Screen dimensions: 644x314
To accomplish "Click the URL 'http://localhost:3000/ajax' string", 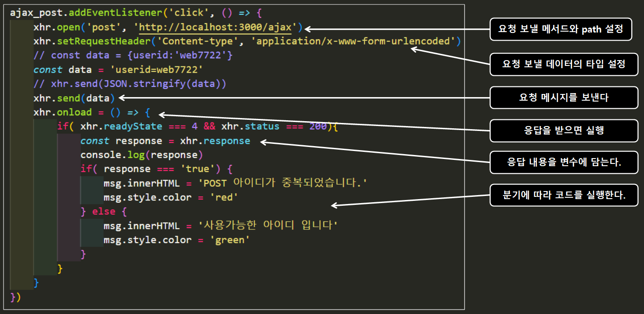I will (215, 27).
